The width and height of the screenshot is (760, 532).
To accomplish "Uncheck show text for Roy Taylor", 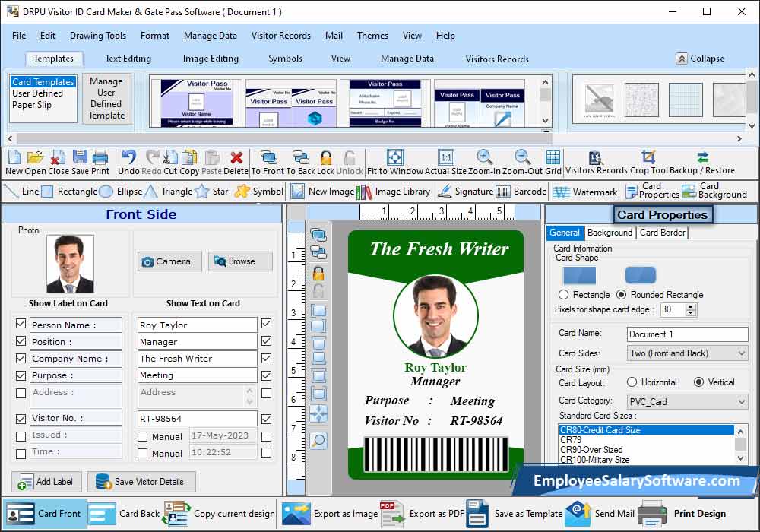I will (266, 324).
